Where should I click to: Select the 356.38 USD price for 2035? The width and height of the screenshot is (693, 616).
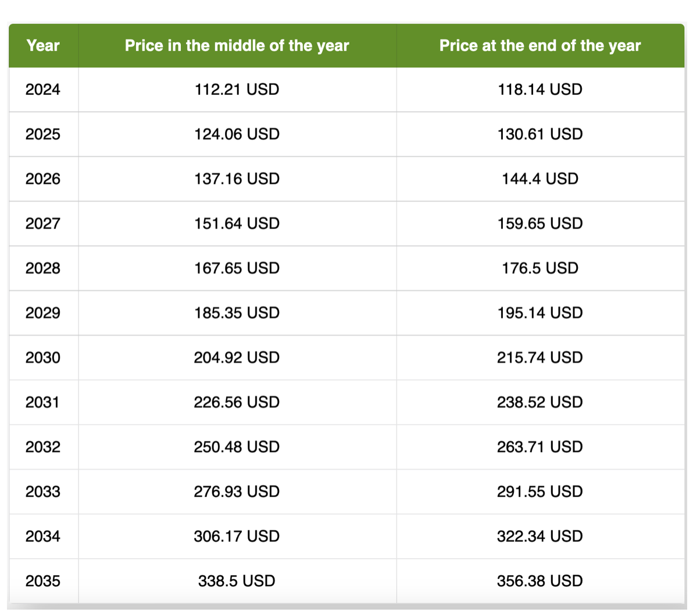click(540, 581)
